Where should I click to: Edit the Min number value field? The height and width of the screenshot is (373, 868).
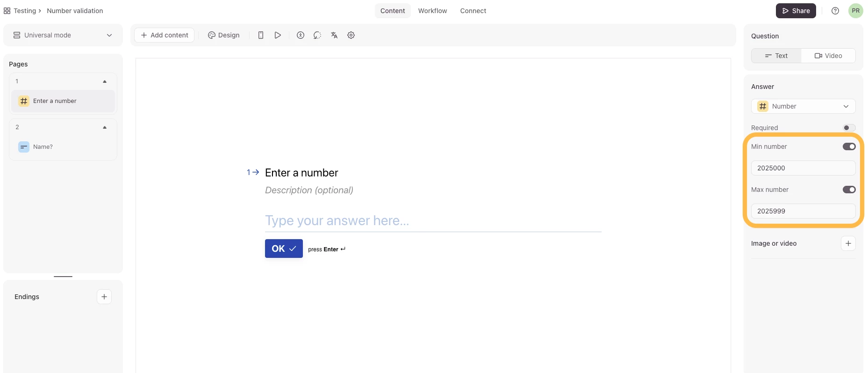[803, 168]
